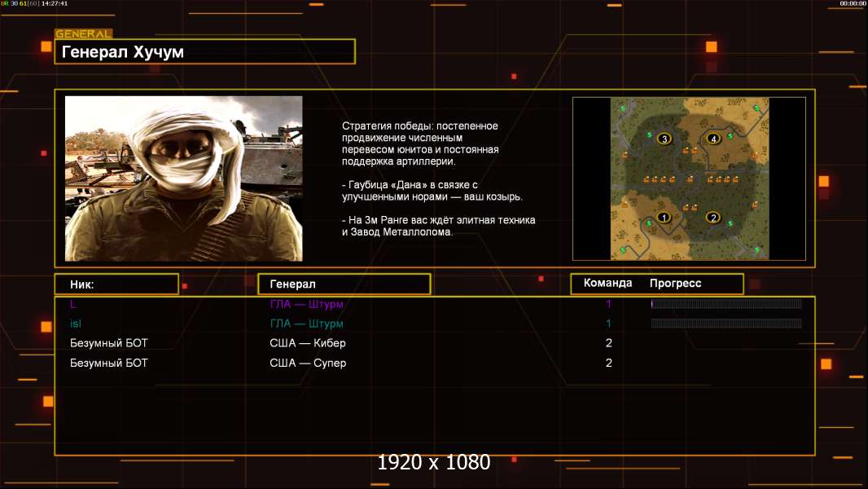Click team number 2 for США — Супер
Viewport: 868px width, 489px height.
pyautogui.click(x=609, y=363)
